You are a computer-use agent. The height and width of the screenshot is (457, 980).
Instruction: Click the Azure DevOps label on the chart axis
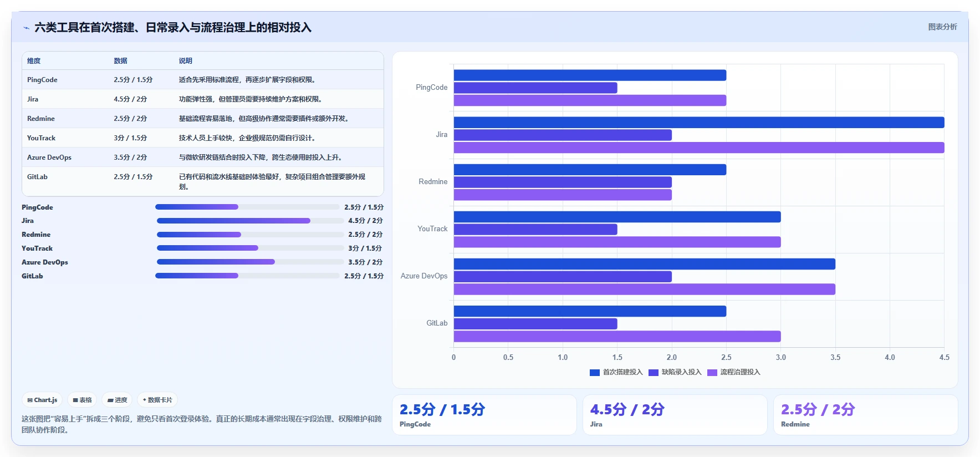(x=424, y=276)
